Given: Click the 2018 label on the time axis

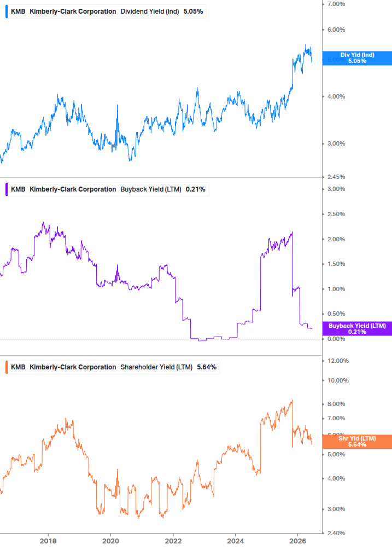Looking at the screenshot, I should pos(48,541).
